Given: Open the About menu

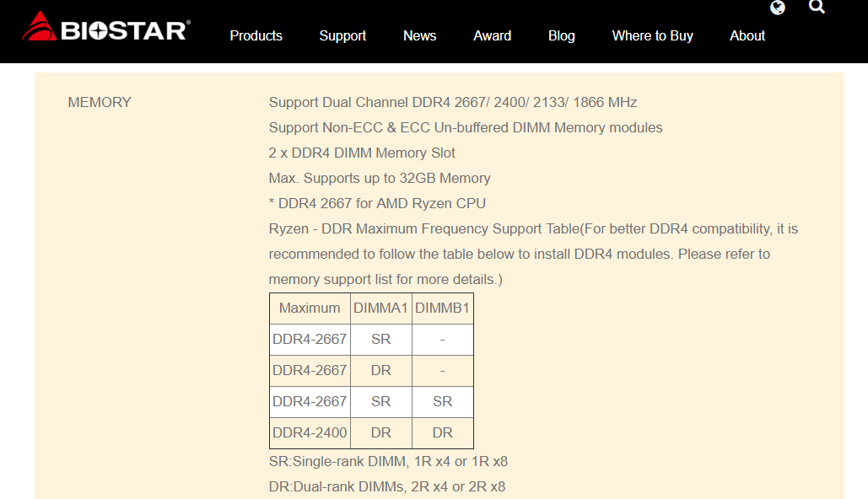Looking at the screenshot, I should (747, 35).
